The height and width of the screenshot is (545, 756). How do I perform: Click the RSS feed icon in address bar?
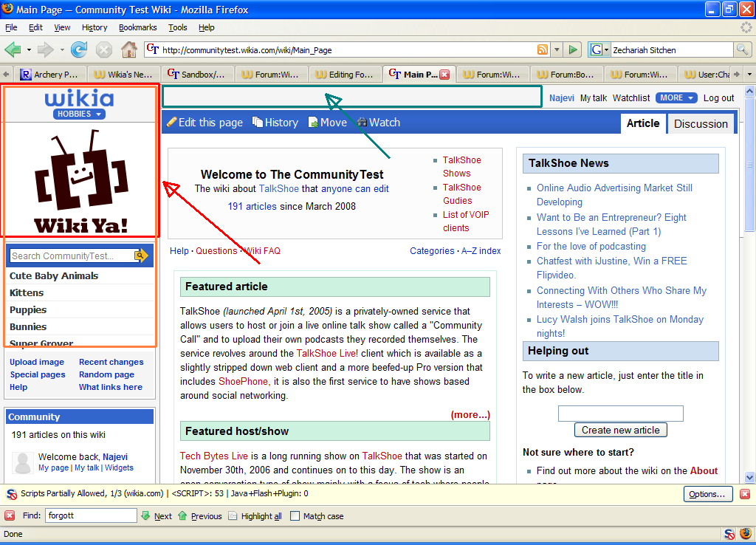coord(543,49)
